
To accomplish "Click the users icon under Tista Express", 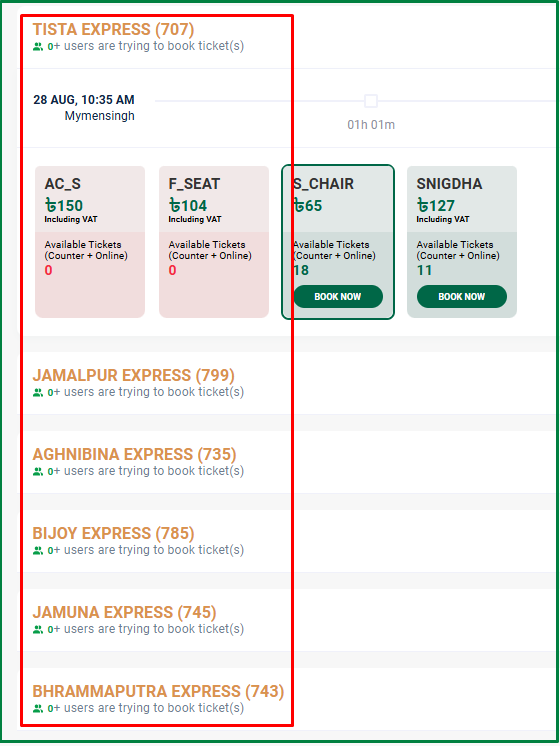I will 38,47.
